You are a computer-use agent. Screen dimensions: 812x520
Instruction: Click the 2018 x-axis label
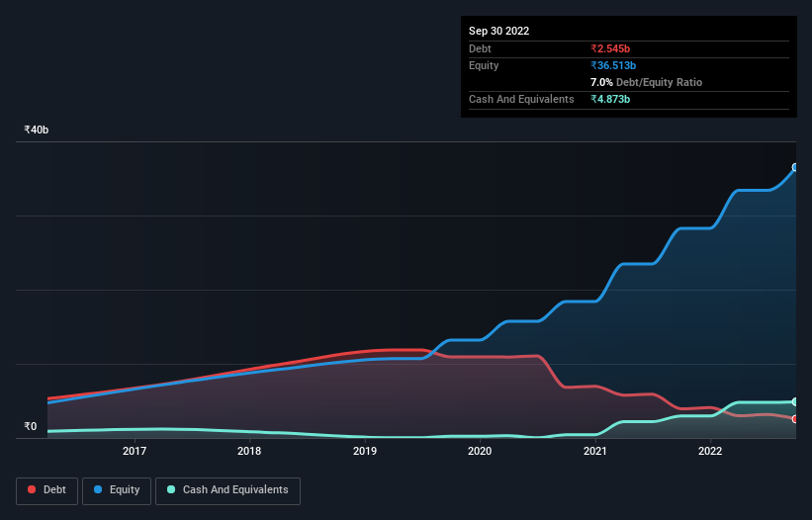pos(249,451)
